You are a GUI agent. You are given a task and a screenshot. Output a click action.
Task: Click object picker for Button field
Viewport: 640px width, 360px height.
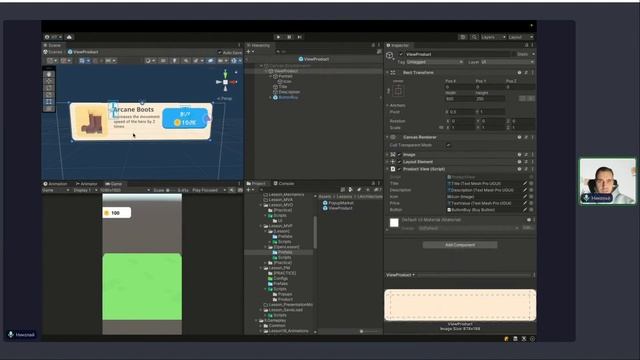[x=531, y=210]
